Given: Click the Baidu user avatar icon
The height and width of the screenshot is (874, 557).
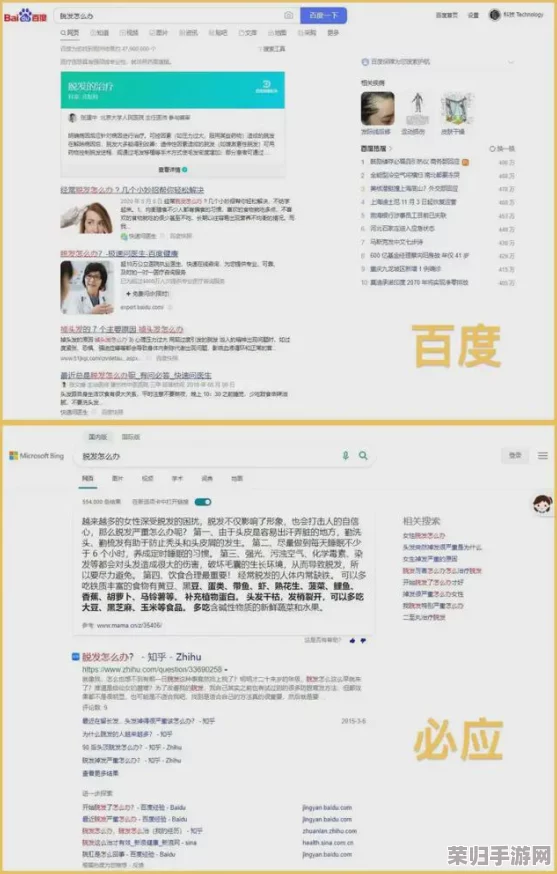Looking at the screenshot, I should (x=495, y=15).
